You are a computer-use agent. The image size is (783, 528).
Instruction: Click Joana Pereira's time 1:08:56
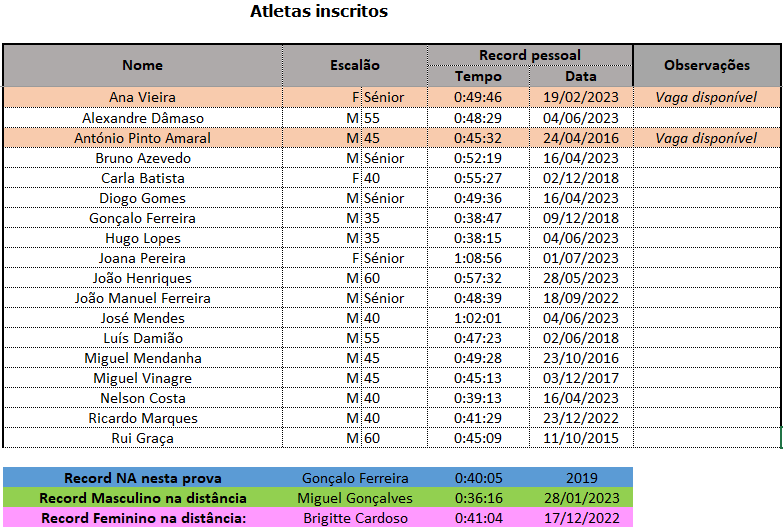[478, 258]
